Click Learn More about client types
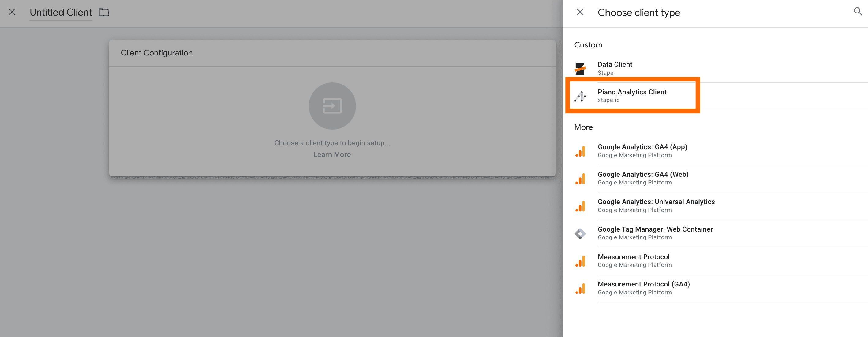 332,154
